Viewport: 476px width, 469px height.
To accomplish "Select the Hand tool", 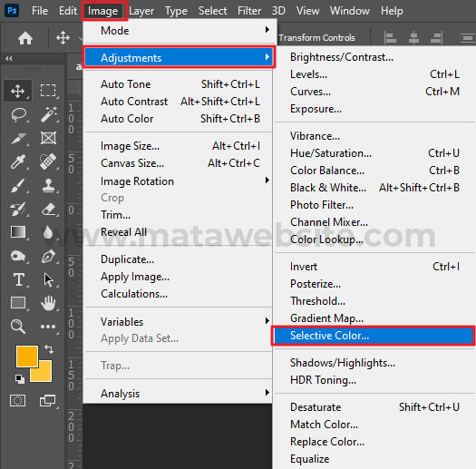I will point(48,303).
